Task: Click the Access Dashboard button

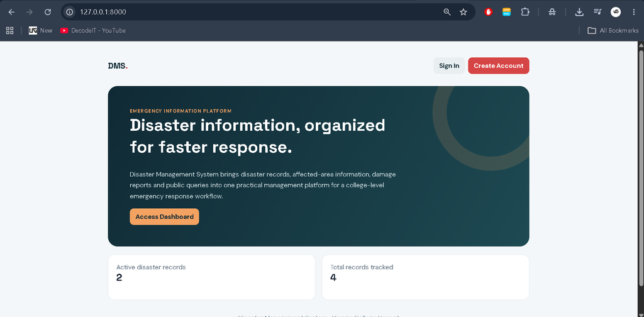Action: [164, 217]
